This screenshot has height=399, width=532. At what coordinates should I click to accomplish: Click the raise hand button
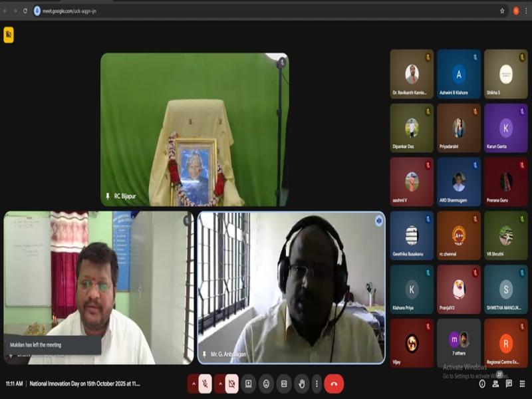point(301,384)
